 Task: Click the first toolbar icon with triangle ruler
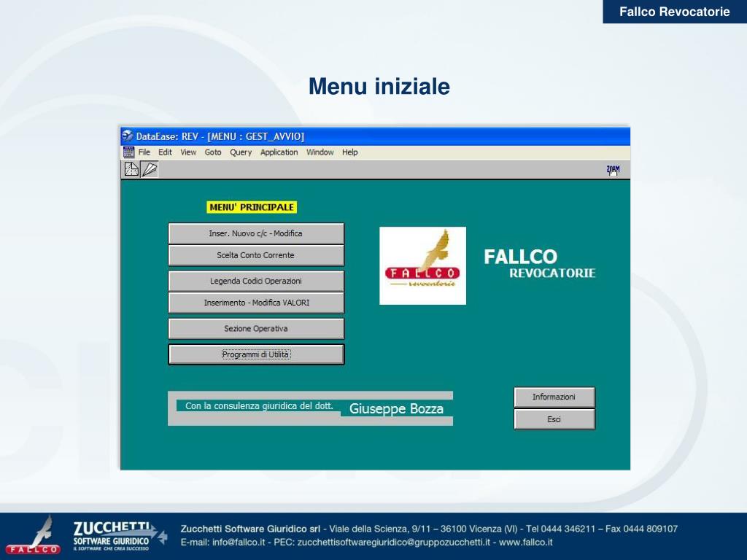131,169
